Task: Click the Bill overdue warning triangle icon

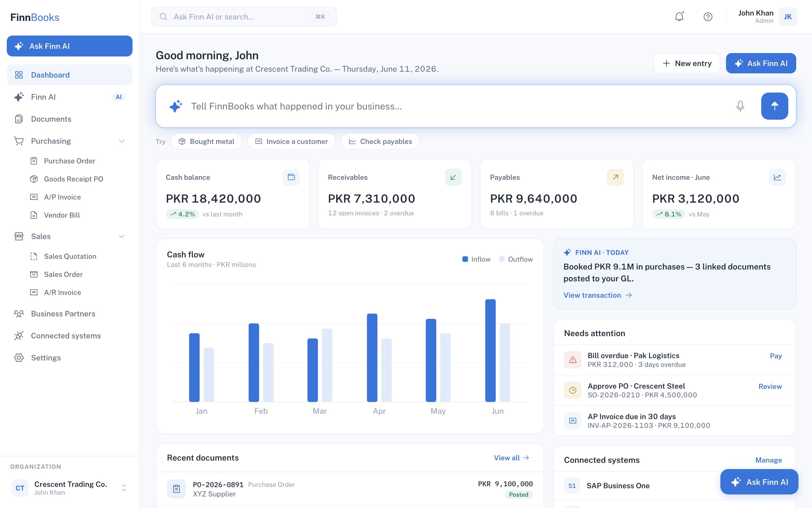Action: pyautogui.click(x=572, y=360)
